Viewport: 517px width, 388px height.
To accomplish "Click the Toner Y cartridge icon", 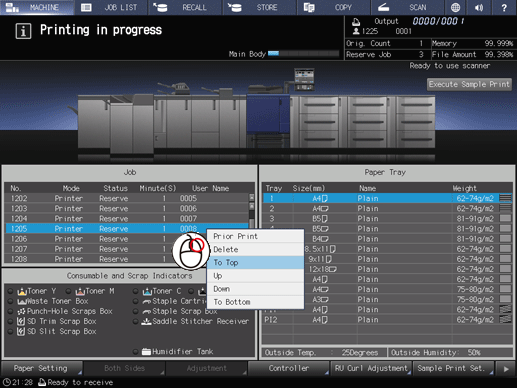I will point(22,291).
